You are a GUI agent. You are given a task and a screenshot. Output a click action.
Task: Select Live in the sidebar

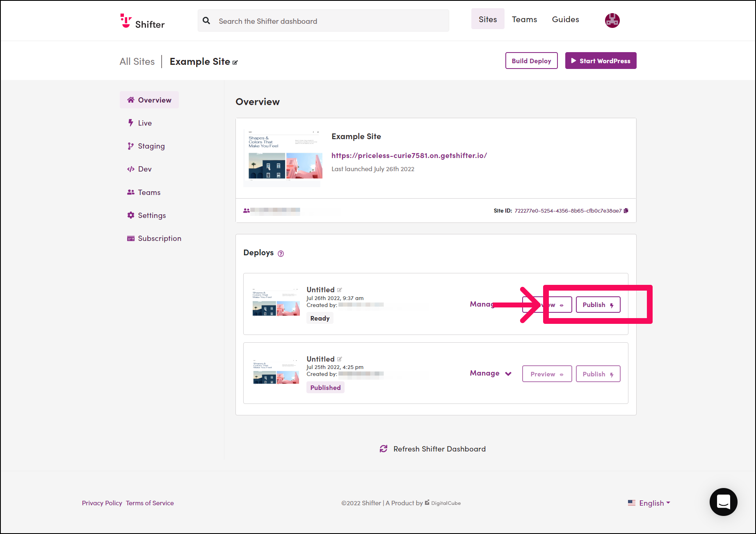139,123
